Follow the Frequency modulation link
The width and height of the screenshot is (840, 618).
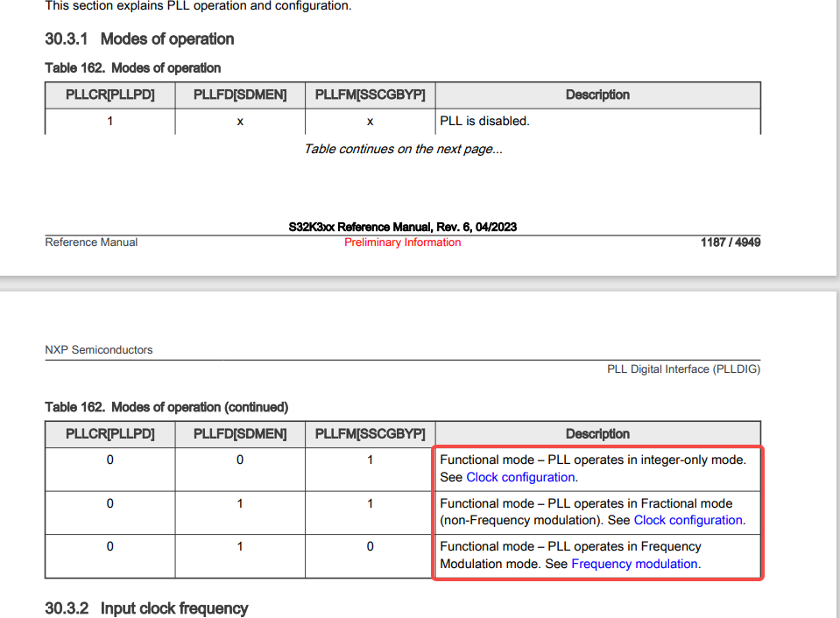[634, 564]
